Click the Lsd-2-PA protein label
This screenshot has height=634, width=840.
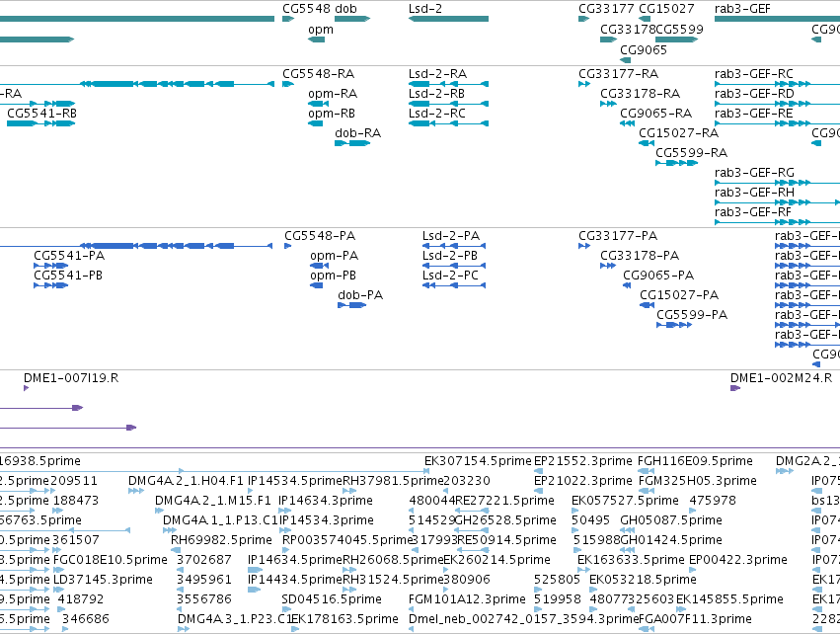[x=451, y=236]
